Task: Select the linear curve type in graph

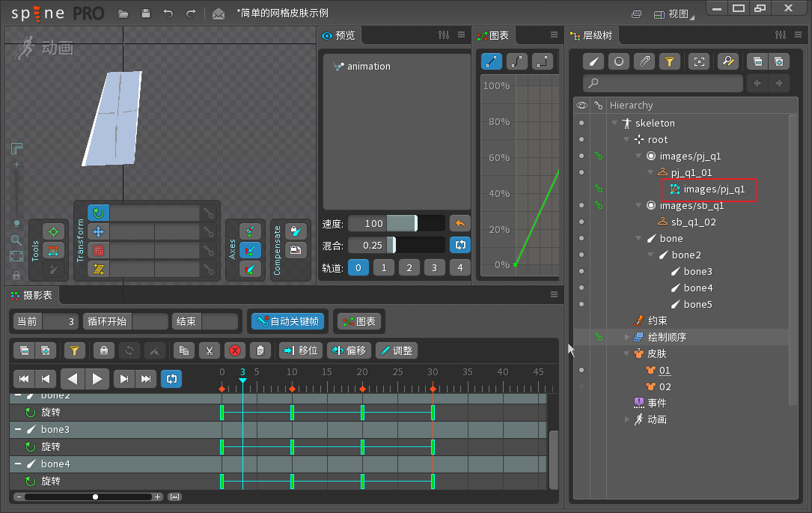Action: pyautogui.click(x=492, y=61)
